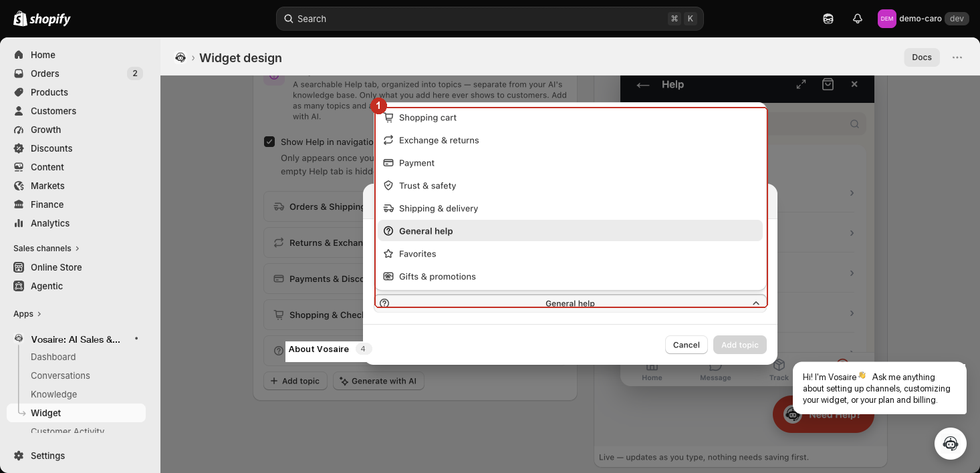This screenshot has height=473, width=980.
Task: Click Need Help widget button
Action: click(x=824, y=414)
